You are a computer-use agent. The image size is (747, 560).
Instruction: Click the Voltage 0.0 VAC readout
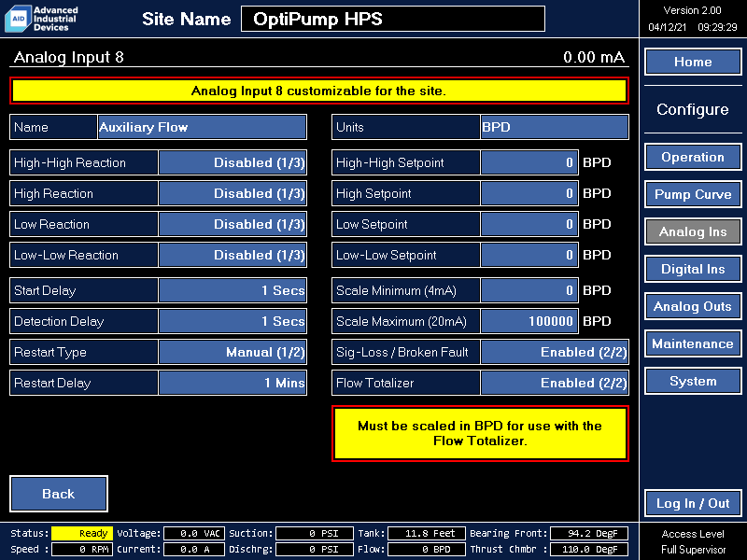coord(194,533)
